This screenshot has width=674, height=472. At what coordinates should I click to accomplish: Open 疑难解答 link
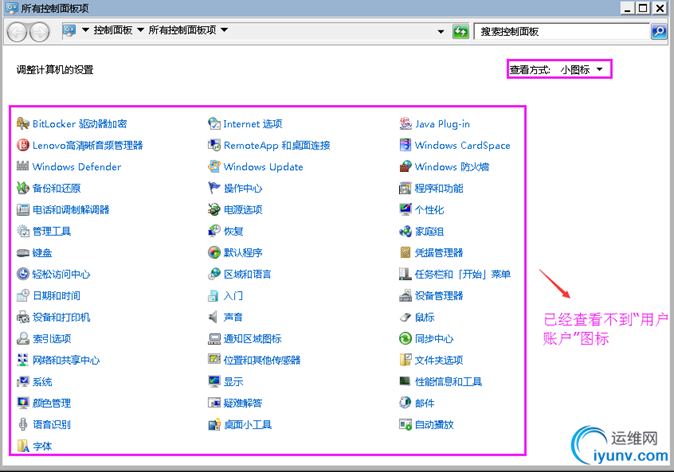point(243,403)
